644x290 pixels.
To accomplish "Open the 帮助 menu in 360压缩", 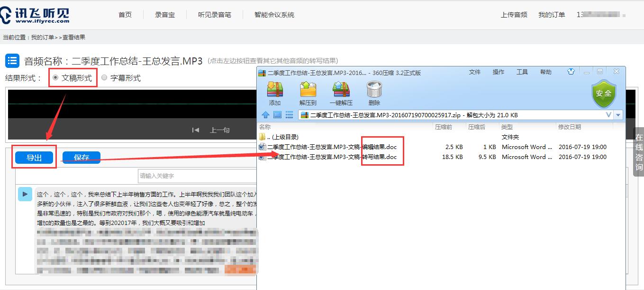I will tap(545, 72).
